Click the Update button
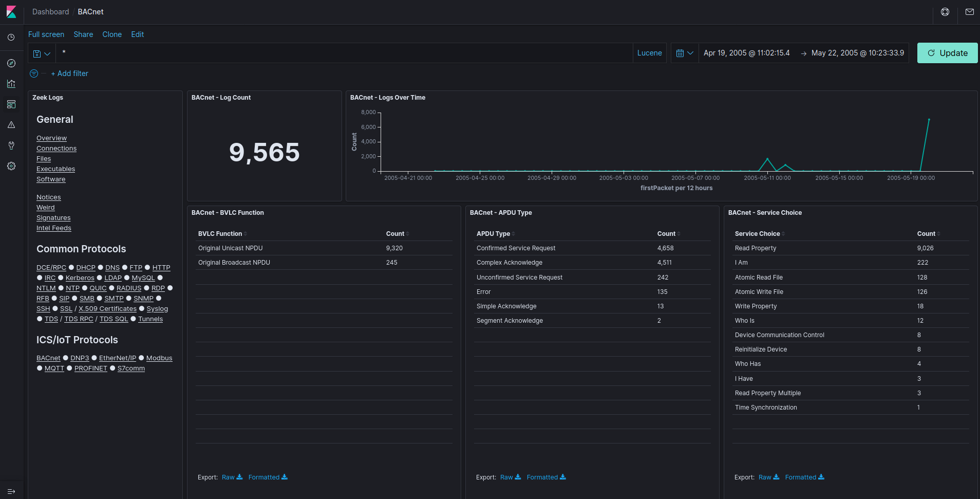The image size is (980, 499). [947, 53]
